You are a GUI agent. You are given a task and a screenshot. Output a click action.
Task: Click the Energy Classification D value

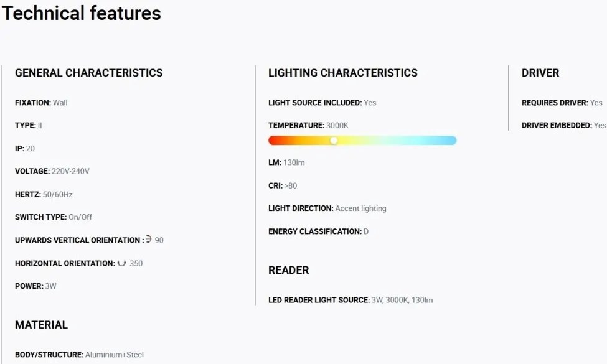point(366,231)
